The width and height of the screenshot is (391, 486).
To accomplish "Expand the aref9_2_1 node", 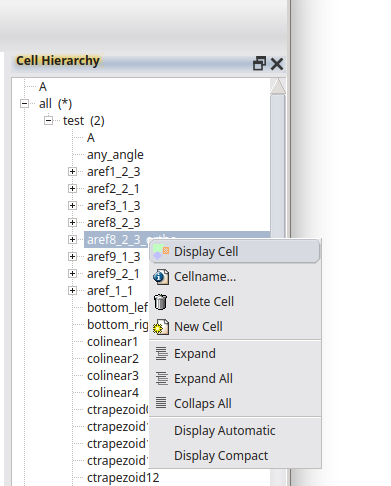I will (72, 274).
